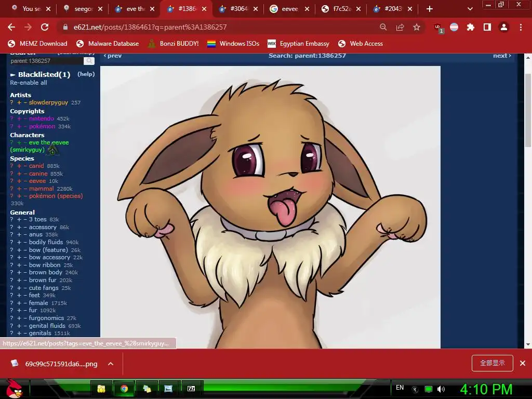Add the brown fur tag with plus
This screenshot has height=399, width=532.
pos(19,280)
